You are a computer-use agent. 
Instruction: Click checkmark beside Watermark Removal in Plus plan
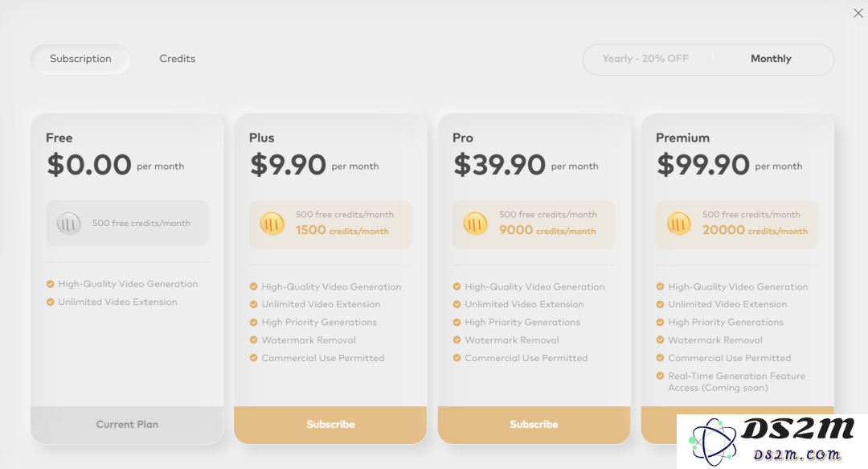point(253,339)
